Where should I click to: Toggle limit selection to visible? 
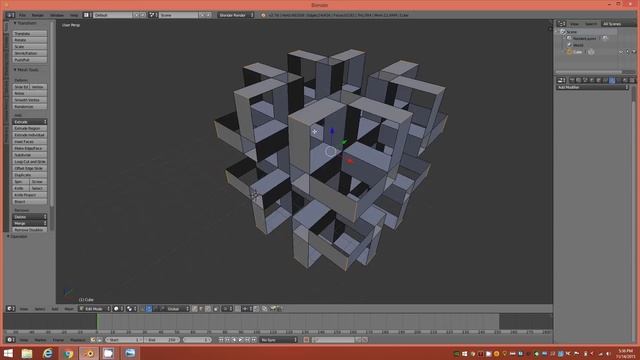(216, 309)
